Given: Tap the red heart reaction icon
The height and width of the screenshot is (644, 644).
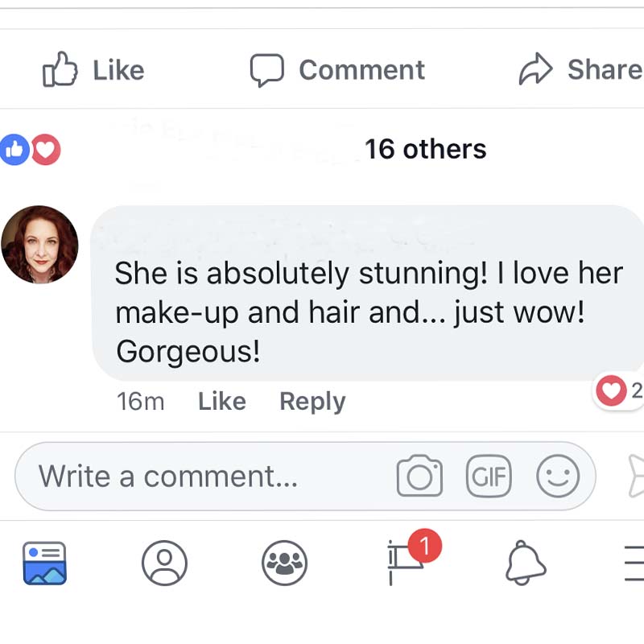Looking at the screenshot, I should [45, 150].
